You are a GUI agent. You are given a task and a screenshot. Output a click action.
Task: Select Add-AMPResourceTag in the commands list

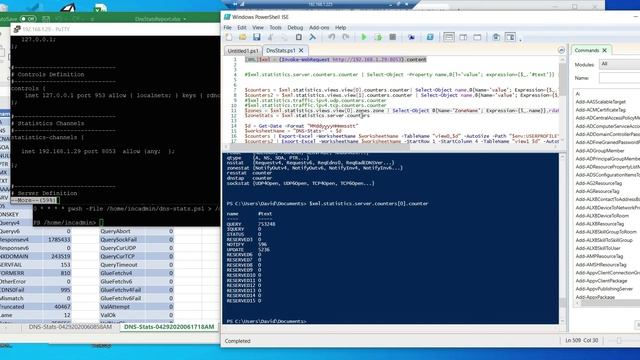click(x=599, y=256)
